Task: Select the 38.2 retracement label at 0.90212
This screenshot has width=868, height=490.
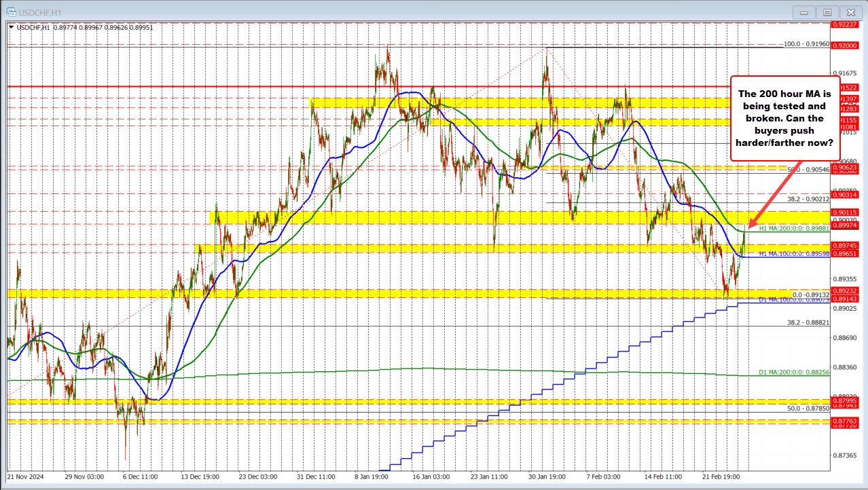Action: [x=808, y=199]
